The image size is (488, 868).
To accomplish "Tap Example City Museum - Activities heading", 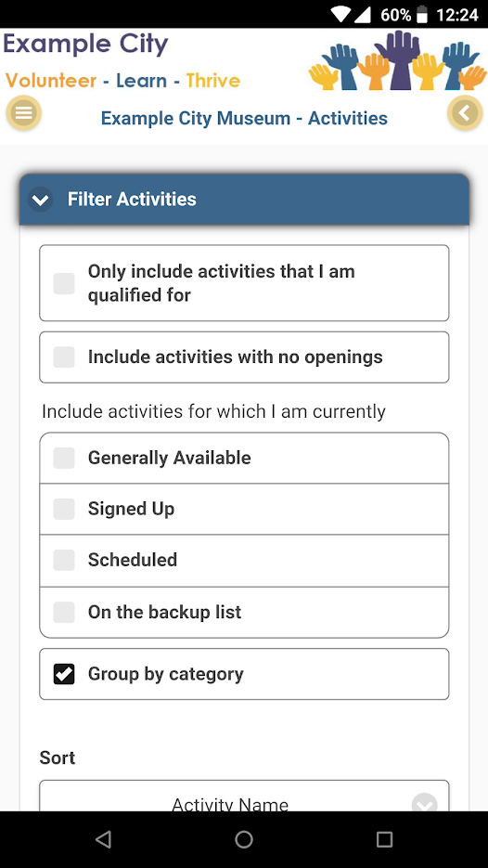I will pyautogui.click(x=244, y=118).
